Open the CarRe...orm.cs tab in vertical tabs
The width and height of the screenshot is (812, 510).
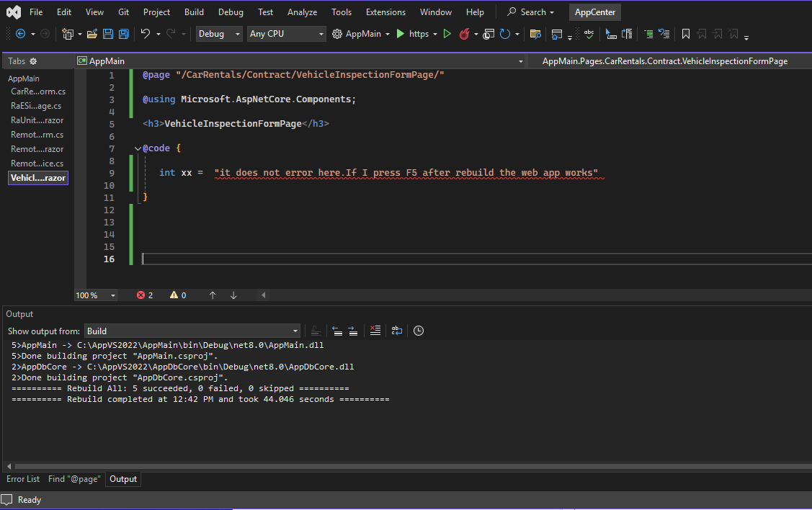[38, 91]
